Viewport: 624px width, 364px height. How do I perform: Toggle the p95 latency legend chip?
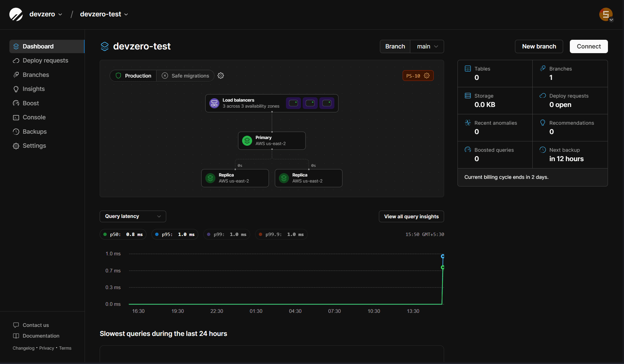175,234
